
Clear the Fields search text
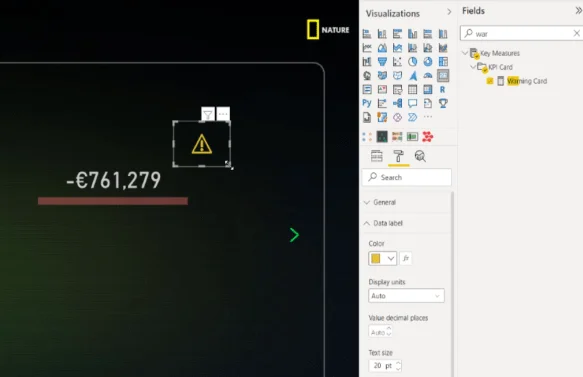tap(576, 33)
